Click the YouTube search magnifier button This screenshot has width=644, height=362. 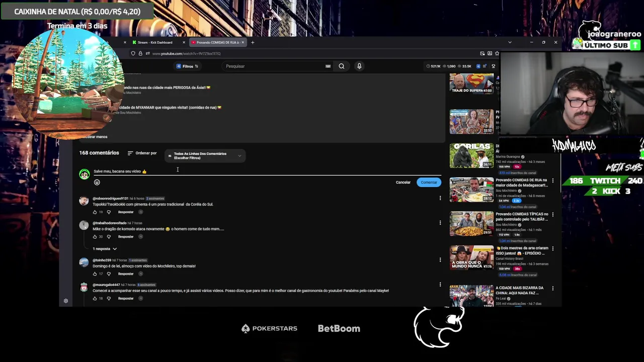coord(342,66)
